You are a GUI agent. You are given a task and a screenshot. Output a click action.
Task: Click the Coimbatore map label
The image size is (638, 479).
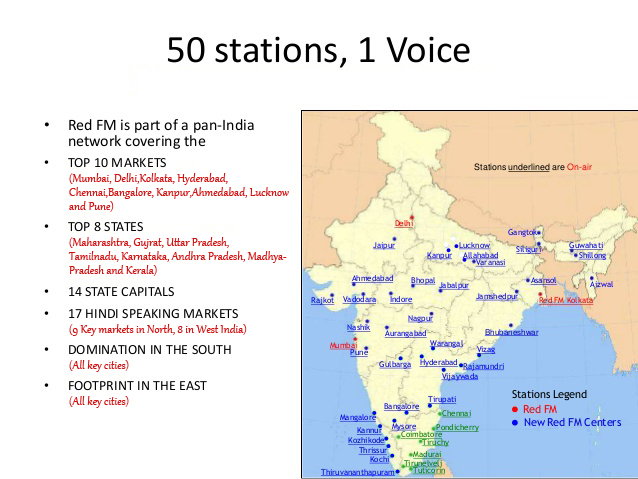click(x=421, y=435)
